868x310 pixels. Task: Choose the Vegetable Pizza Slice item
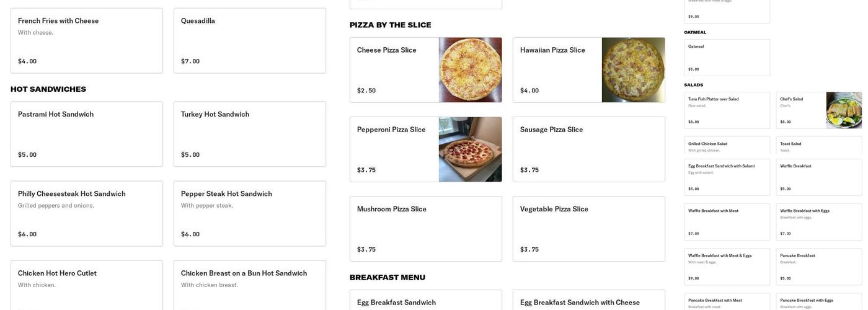point(588,229)
